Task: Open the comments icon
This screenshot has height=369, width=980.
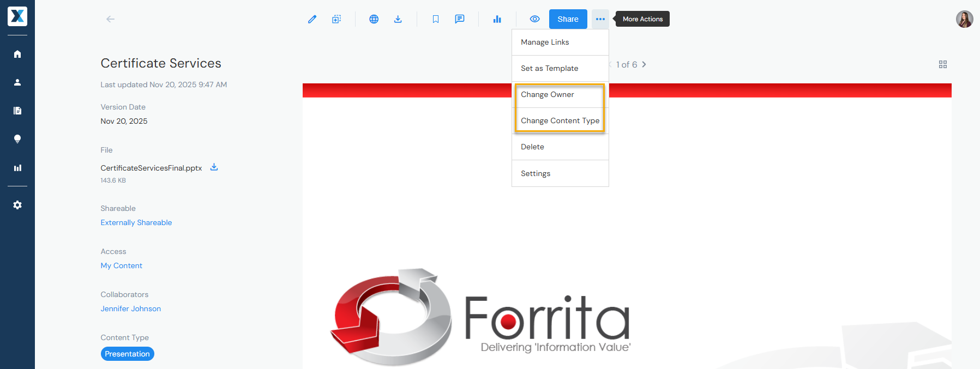Action: tap(460, 19)
